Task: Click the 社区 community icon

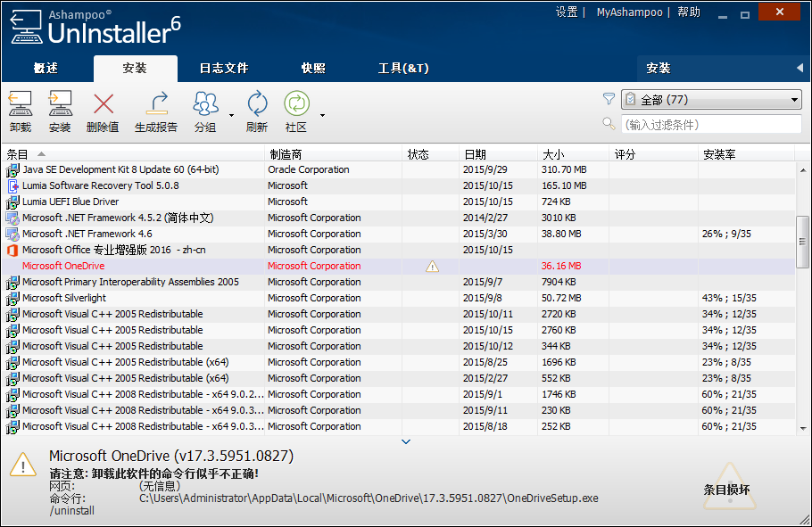Action: (296, 105)
